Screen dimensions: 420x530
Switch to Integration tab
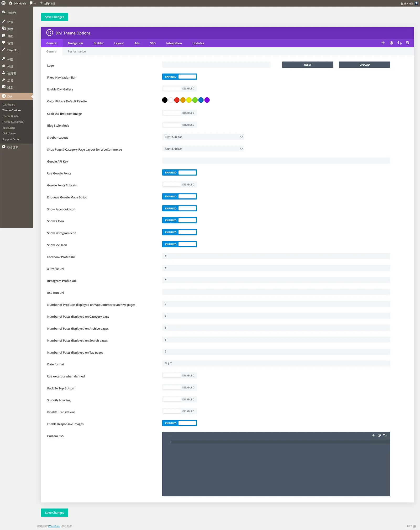pos(174,43)
